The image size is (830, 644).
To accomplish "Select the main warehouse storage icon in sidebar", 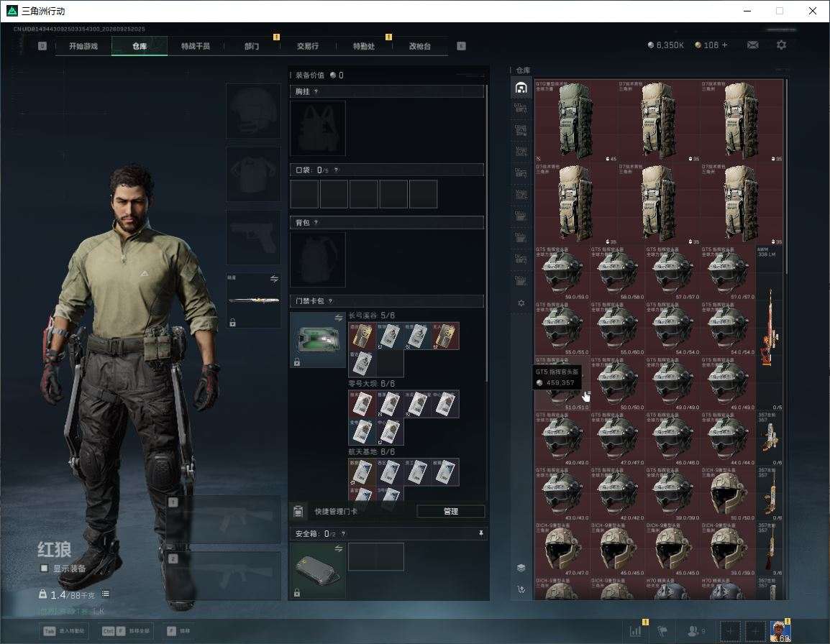I will pos(521,88).
